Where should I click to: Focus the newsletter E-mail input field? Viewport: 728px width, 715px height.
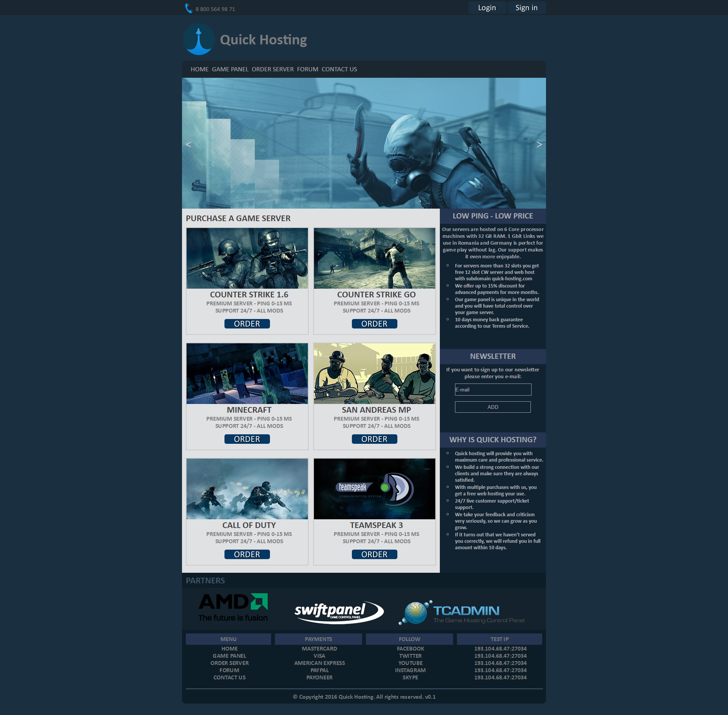[x=493, y=390]
